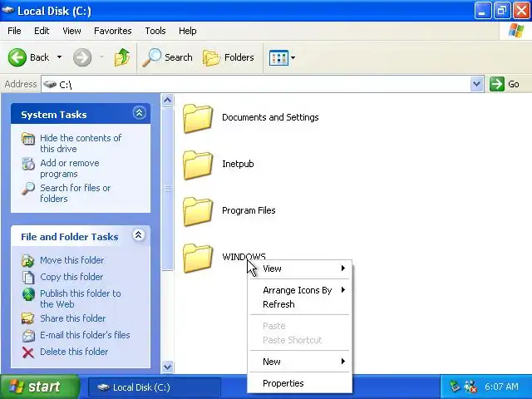532x399 pixels.
Task: Click the Add or remove programs icon
Action: [28, 164]
